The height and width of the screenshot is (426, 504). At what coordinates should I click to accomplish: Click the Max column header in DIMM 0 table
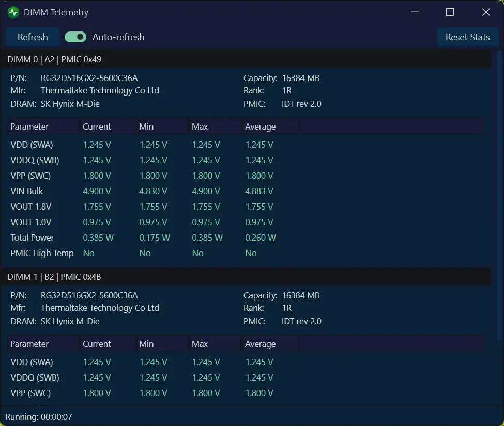(x=215, y=127)
